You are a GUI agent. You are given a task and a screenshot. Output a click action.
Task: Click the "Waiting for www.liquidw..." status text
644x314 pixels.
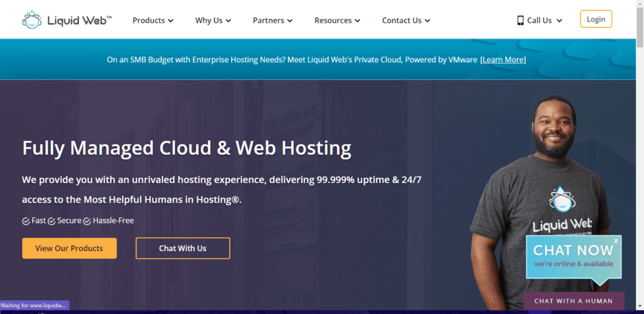(x=33, y=305)
